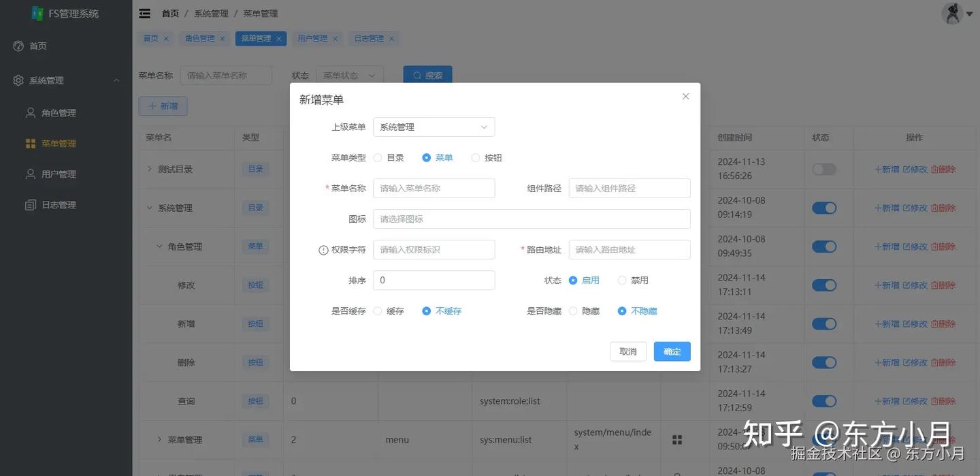Click the 系统管理 gear icon
Viewport: 980px width, 476px height.
pos(18,80)
